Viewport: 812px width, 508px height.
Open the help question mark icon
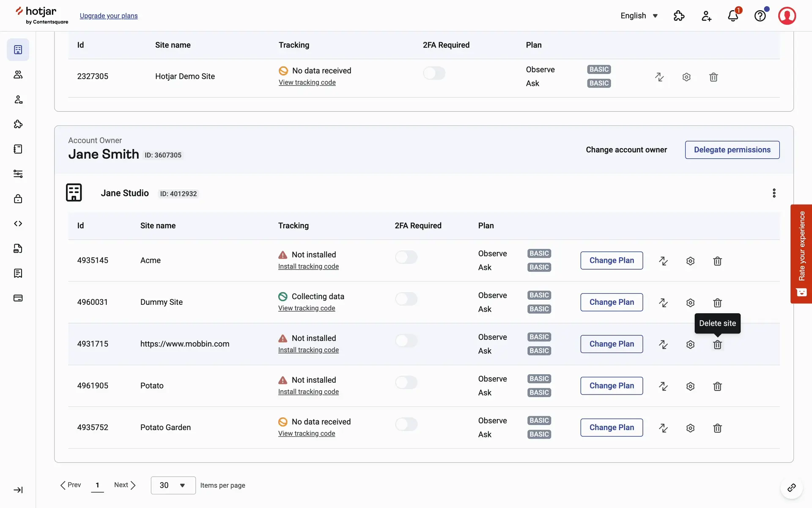[760, 16]
